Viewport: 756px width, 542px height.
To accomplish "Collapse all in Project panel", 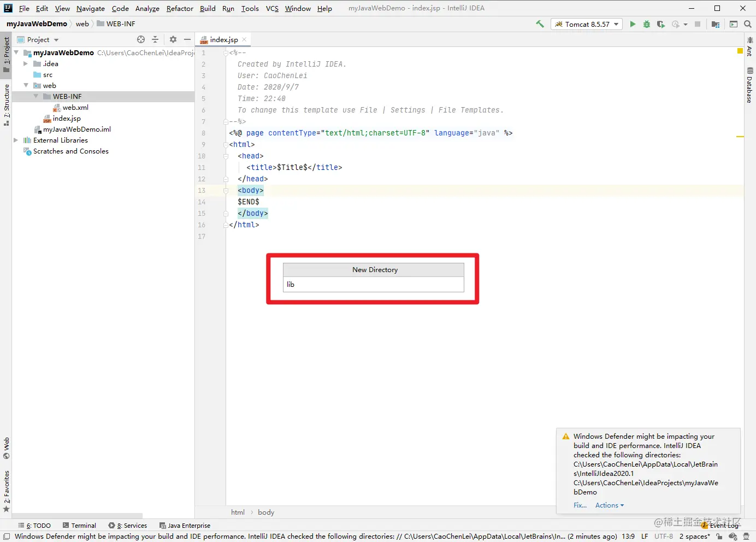I will pos(155,39).
